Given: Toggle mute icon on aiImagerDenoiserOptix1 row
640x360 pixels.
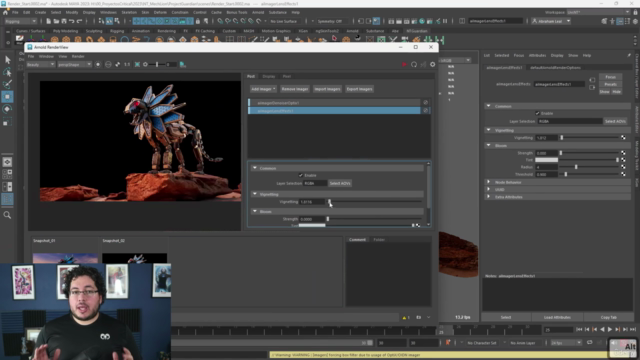Looking at the screenshot, I should point(425,102).
